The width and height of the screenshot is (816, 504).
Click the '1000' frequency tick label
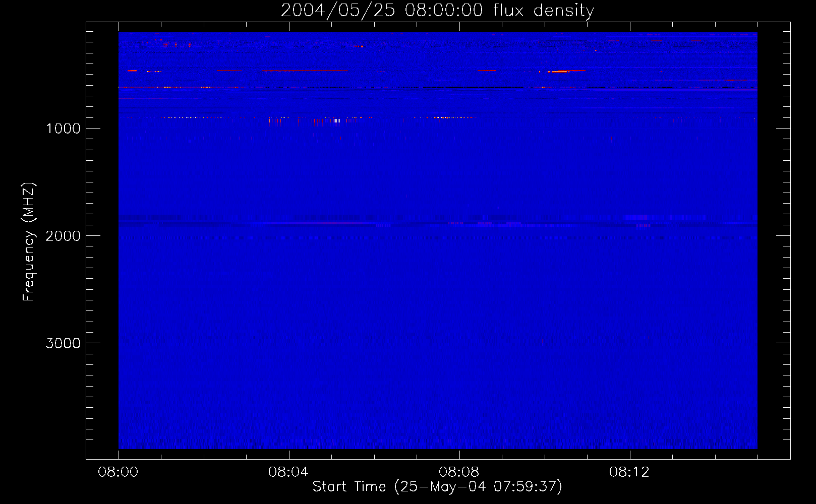click(x=63, y=129)
